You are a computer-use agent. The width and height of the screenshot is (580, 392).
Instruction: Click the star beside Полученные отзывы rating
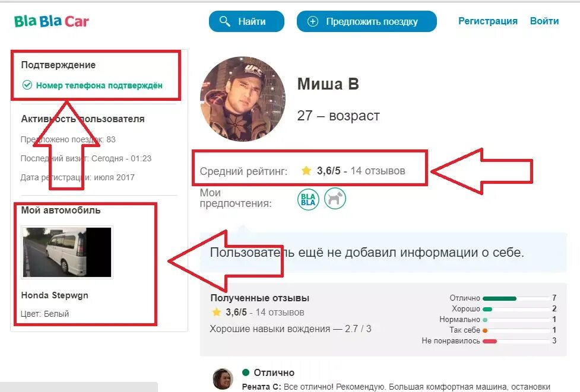(x=217, y=312)
